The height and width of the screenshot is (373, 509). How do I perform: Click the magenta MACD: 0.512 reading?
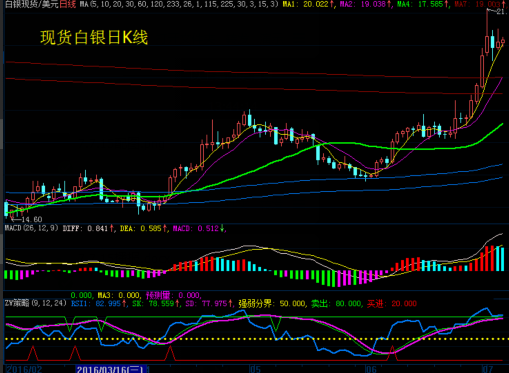[196, 228]
